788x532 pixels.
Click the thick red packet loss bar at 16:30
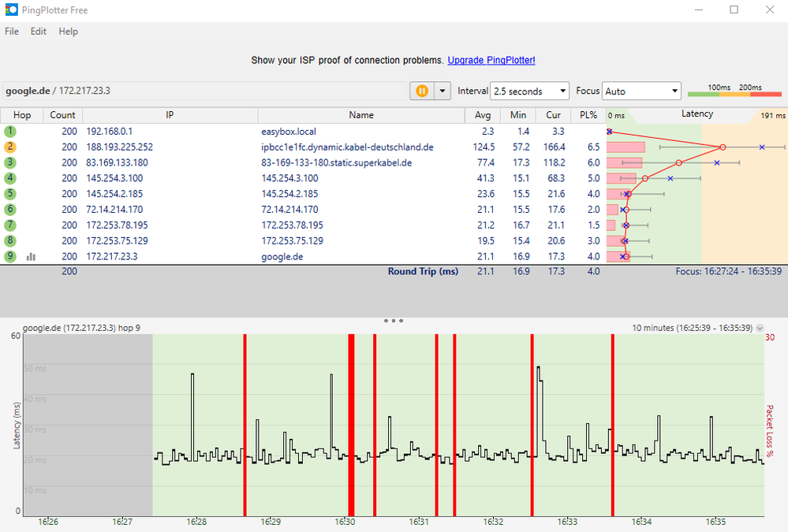click(351, 425)
